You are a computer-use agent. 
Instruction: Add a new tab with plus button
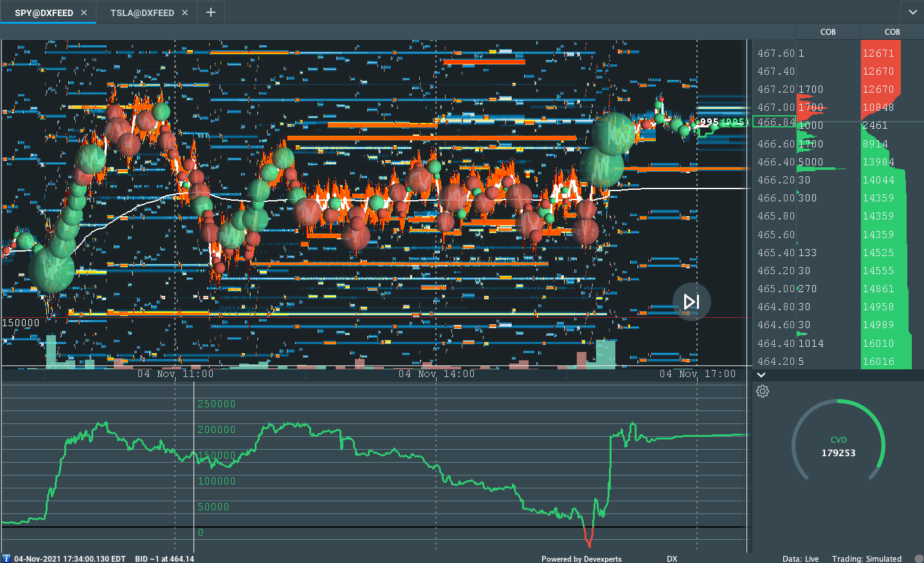pos(210,12)
